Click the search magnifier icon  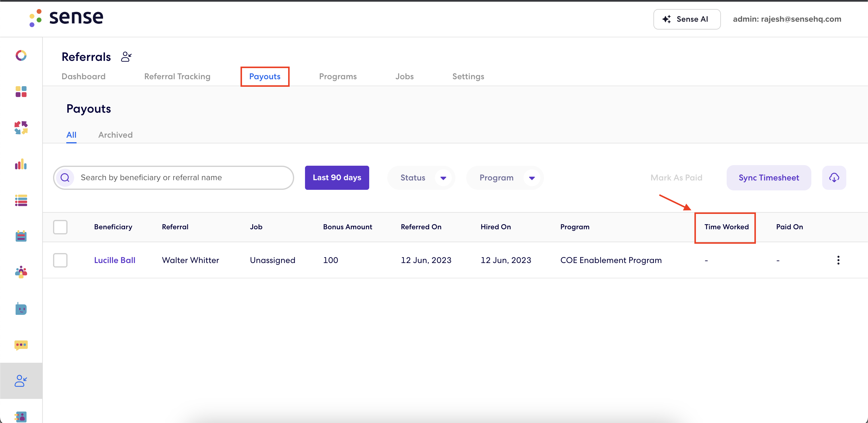pos(65,177)
